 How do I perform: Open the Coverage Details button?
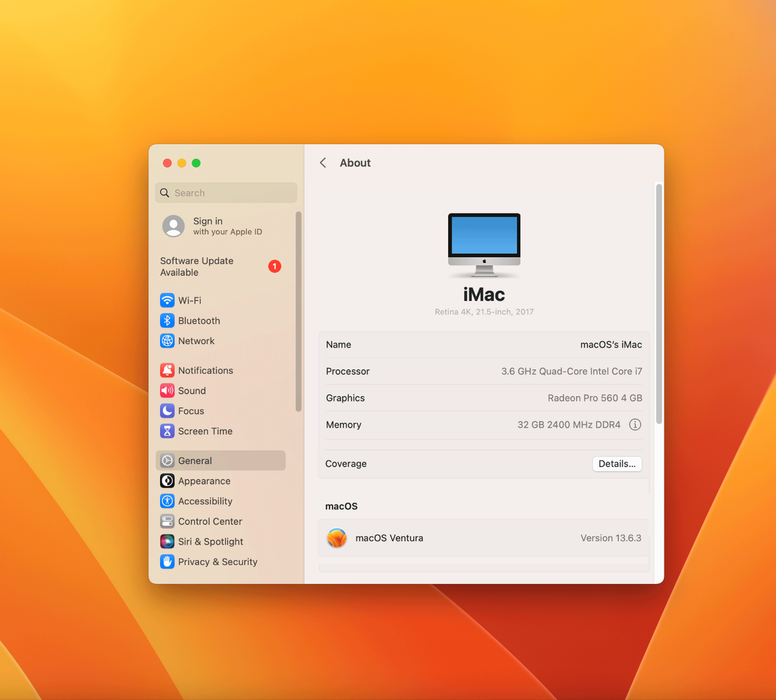[x=617, y=464]
